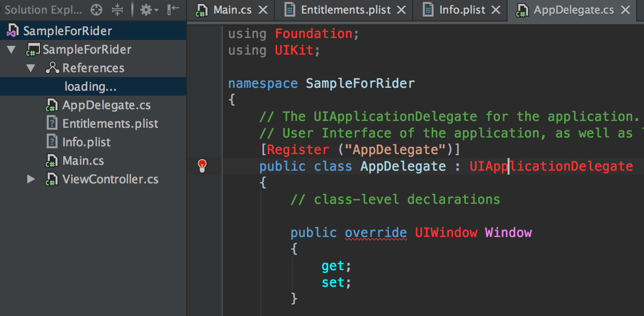The width and height of the screenshot is (644, 316).
Task: Click the AppDelegate.cs tab C# icon
Action: 522,10
